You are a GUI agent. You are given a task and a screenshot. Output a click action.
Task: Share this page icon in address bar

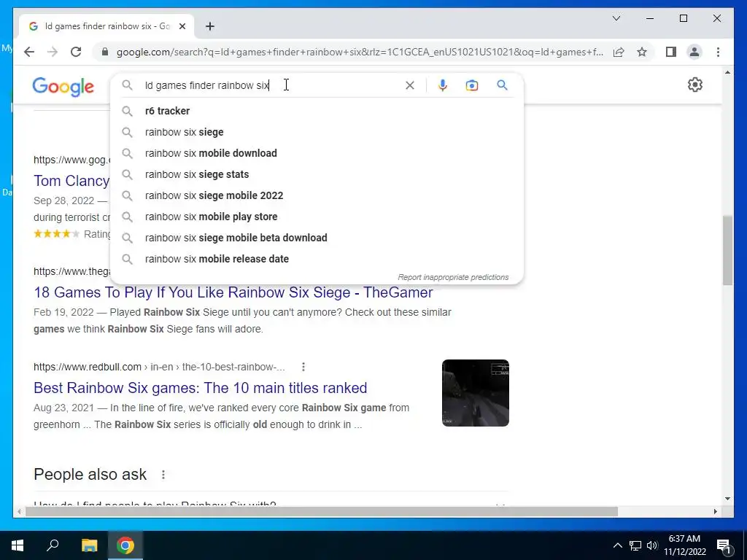pos(619,52)
